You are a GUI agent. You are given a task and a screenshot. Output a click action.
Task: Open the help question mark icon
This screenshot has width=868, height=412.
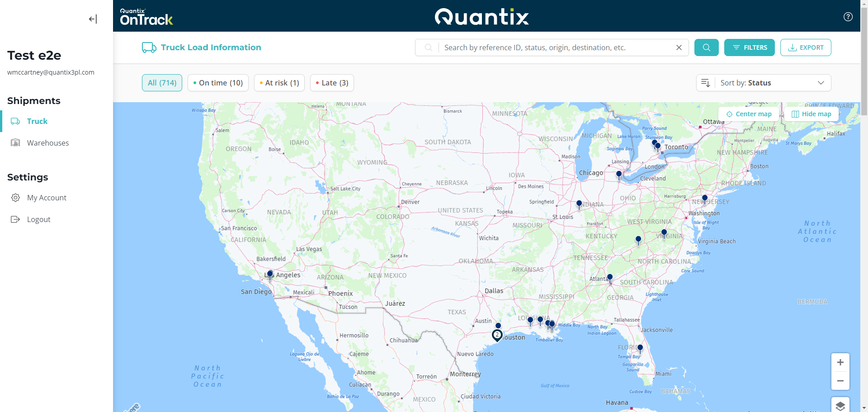coord(848,17)
